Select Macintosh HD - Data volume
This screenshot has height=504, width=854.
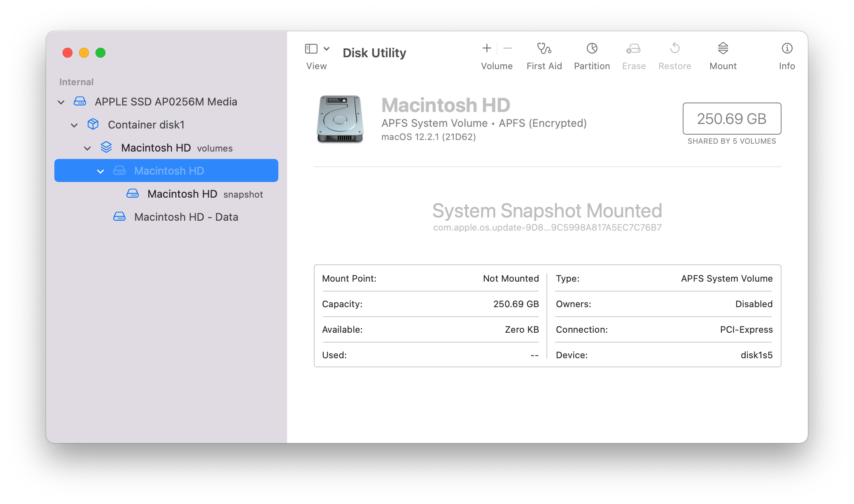tap(186, 217)
